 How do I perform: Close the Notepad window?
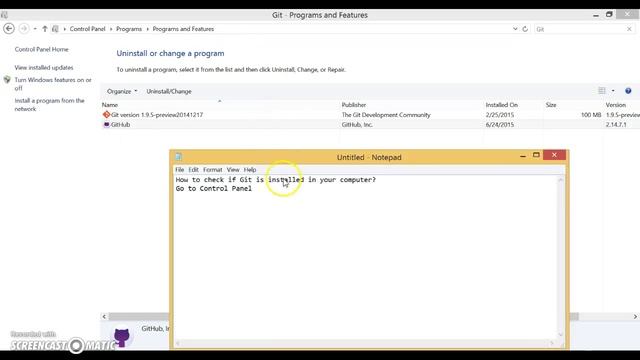tap(554, 155)
